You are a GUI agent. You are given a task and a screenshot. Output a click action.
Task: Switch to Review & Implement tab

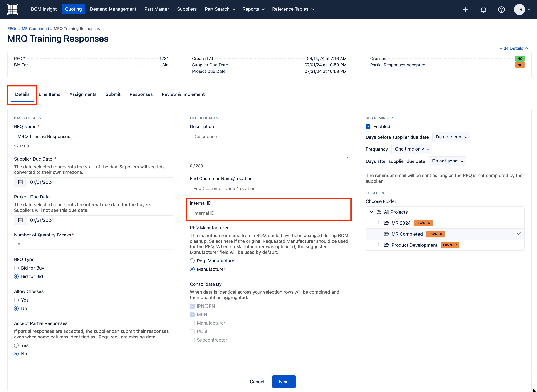point(183,94)
